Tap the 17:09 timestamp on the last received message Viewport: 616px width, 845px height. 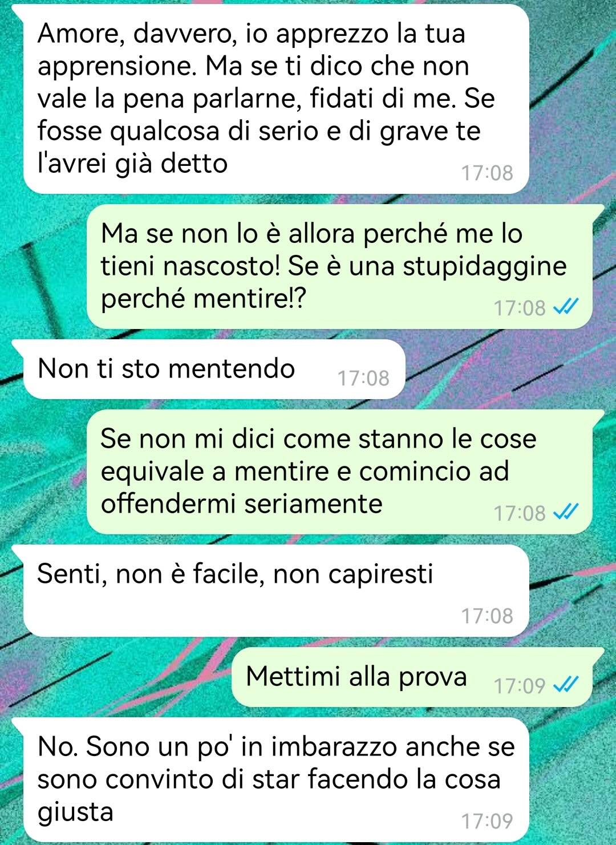click(x=487, y=821)
